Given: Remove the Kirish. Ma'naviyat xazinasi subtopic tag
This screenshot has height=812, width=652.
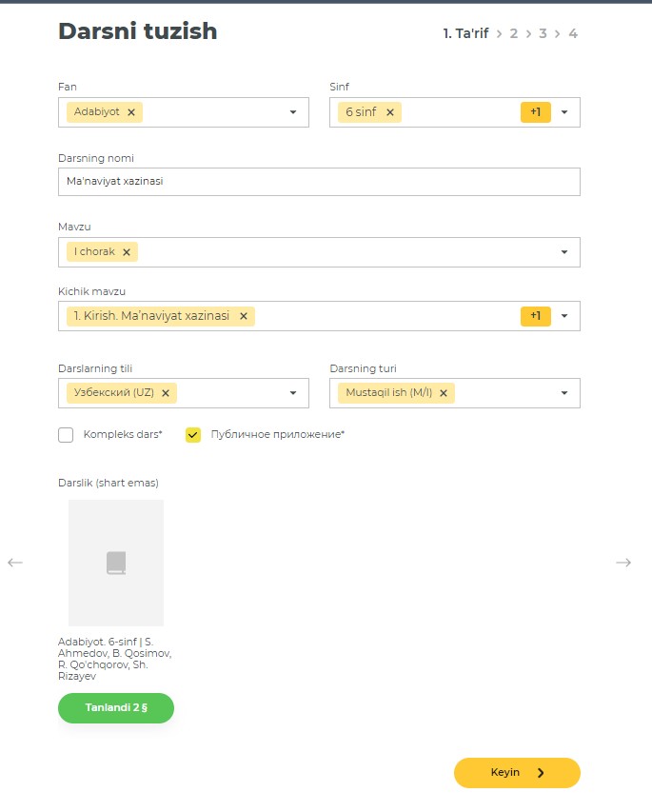Looking at the screenshot, I should click(243, 316).
